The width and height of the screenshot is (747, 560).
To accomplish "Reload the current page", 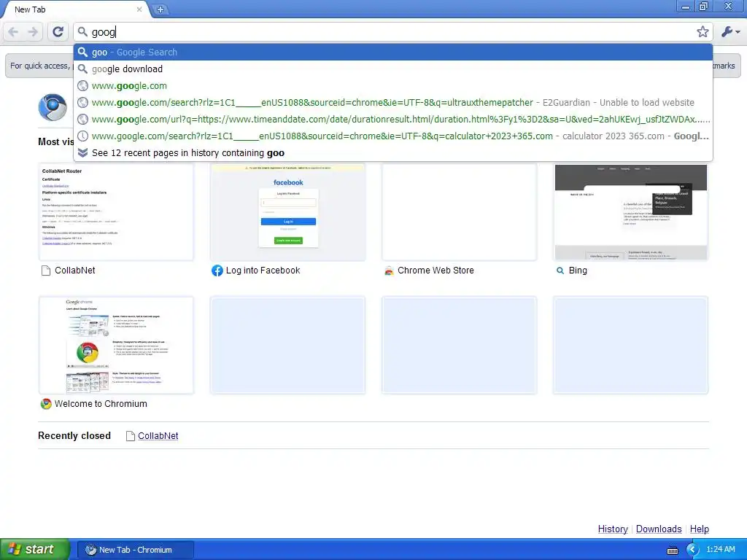I will coord(58,32).
